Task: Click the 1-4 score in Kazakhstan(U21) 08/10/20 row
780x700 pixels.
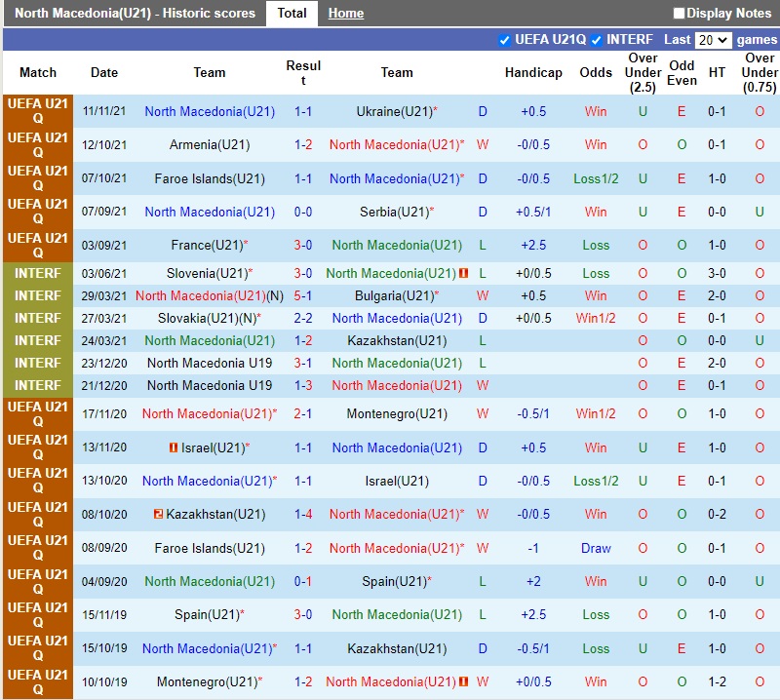Action: (303, 515)
